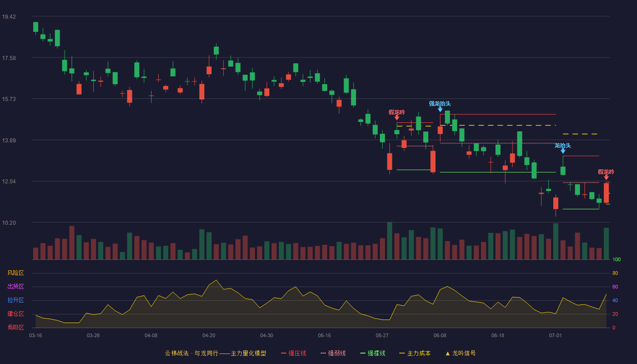Click the 15.73 price axis label

(x=9, y=99)
